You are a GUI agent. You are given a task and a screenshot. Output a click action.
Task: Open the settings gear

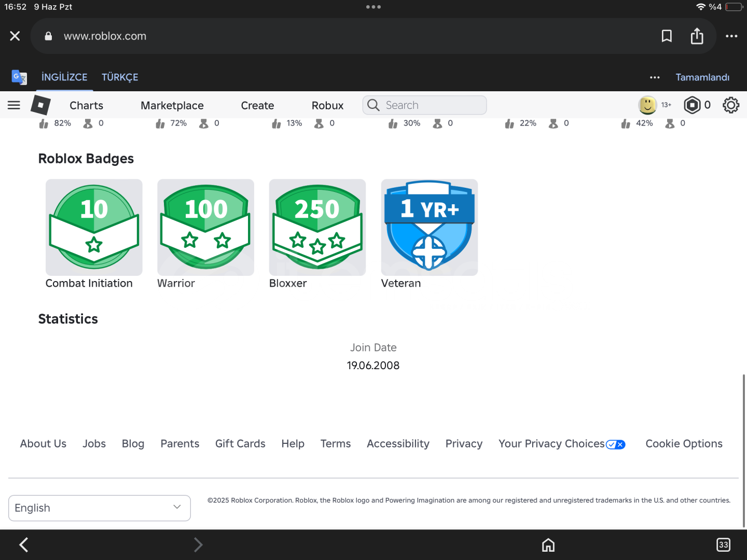[x=731, y=105]
